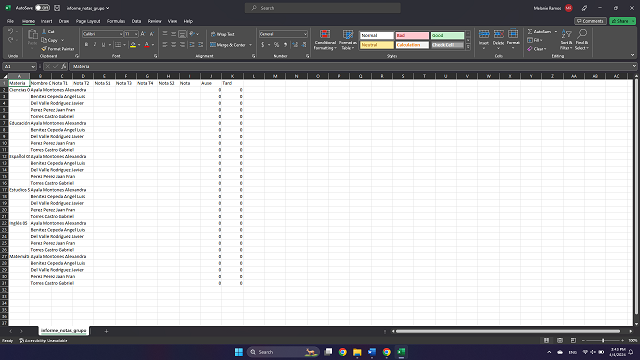Click the Comments button

pyautogui.click(x=590, y=21)
